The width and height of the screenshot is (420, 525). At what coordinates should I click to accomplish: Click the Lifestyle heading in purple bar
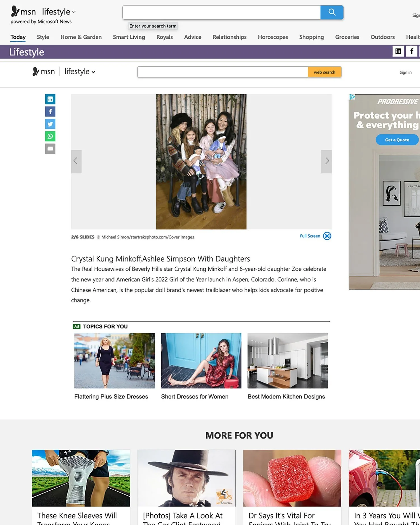click(x=27, y=52)
